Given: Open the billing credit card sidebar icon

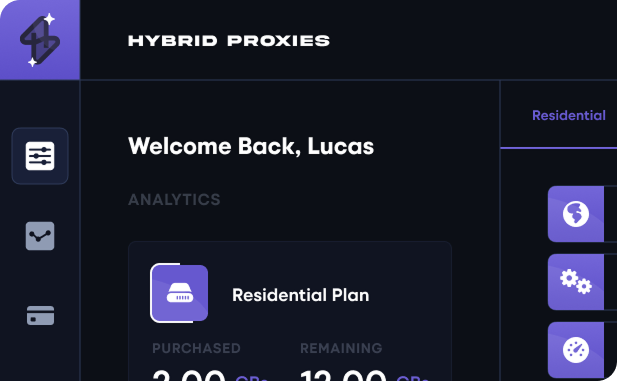Looking at the screenshot, I should [x=40, y=315].
